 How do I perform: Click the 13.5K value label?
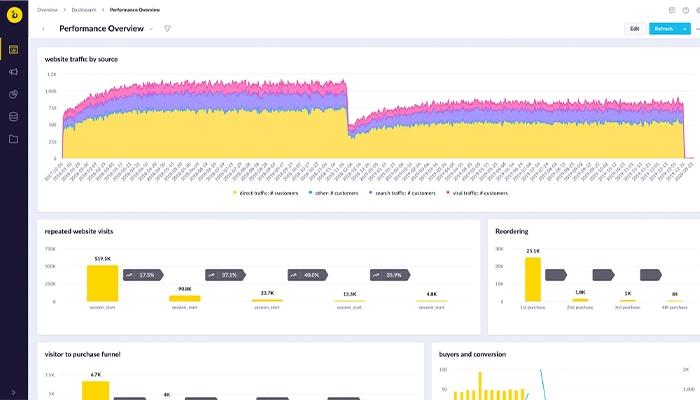click(350, 294)
